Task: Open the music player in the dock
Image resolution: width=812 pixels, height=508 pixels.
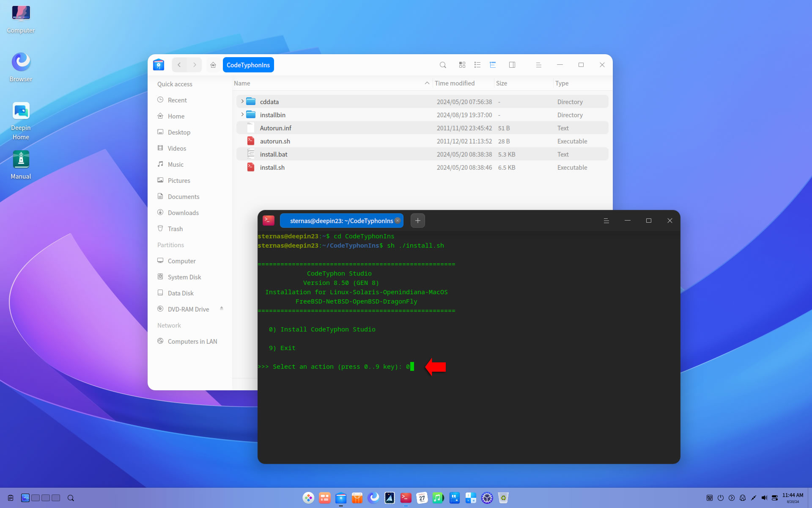Action: pos(438,498)
